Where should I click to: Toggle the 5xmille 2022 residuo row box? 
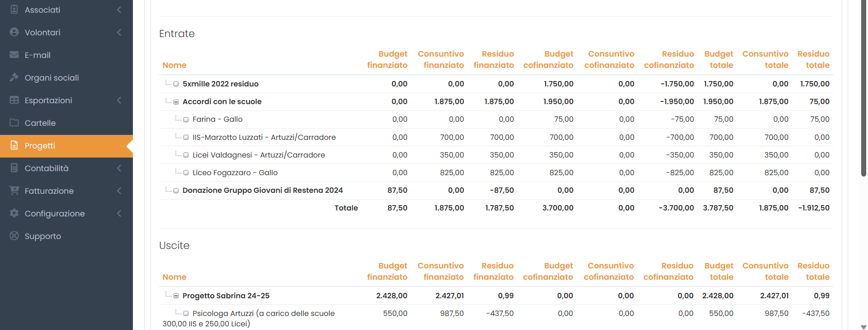[176, 84]
